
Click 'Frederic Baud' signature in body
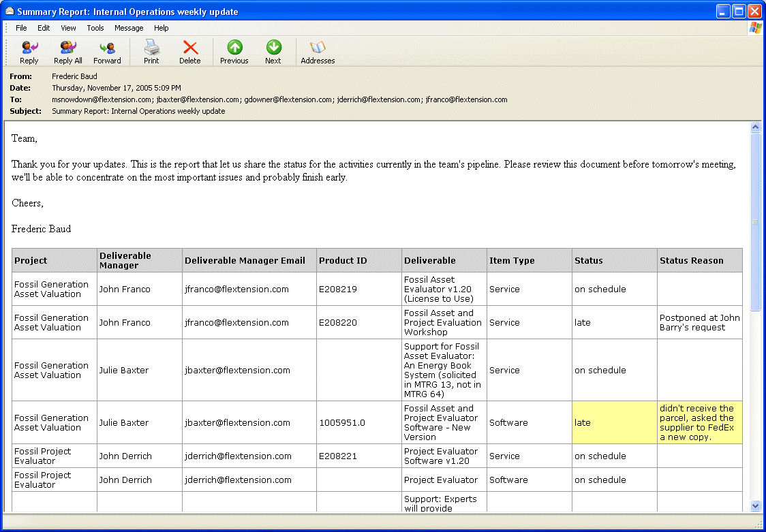tap(41, 229)
